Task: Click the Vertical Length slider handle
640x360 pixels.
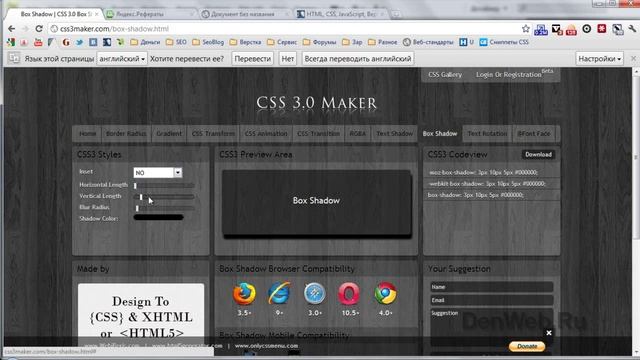Action: pyautogui.click(x=141, y=197)
